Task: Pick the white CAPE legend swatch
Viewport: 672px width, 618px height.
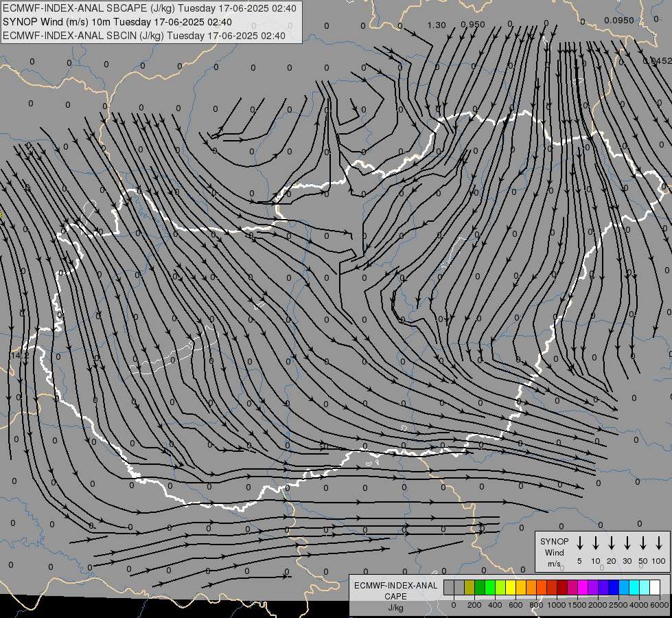Action: coord(655,588)
